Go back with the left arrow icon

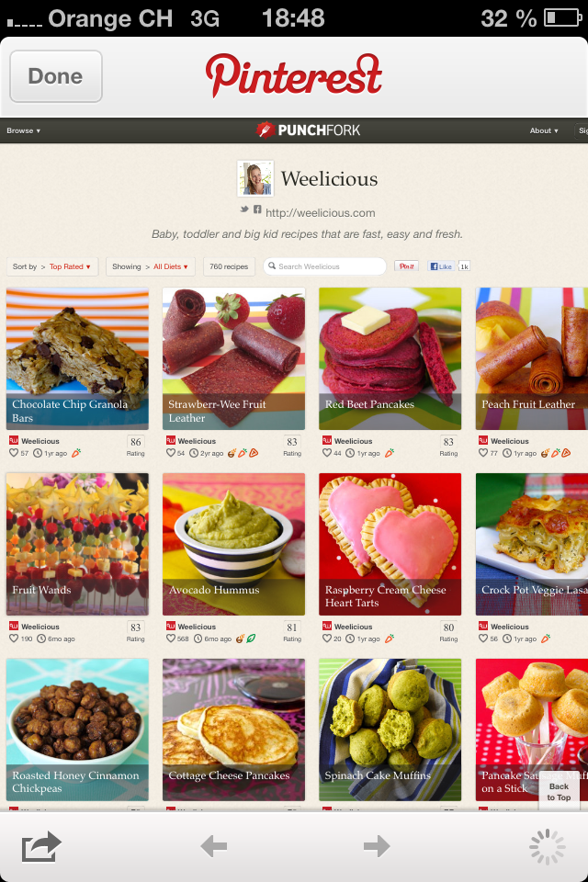[214, 845]
